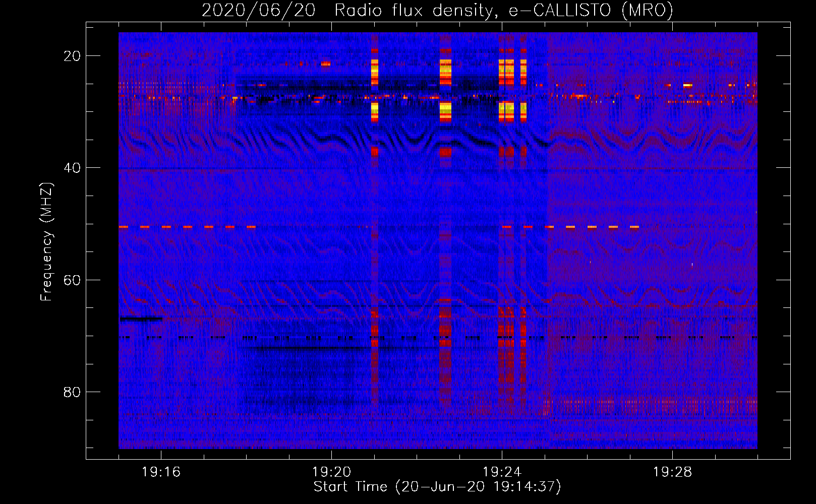Click the 60 frequency tick label

(x=72, y=280)
